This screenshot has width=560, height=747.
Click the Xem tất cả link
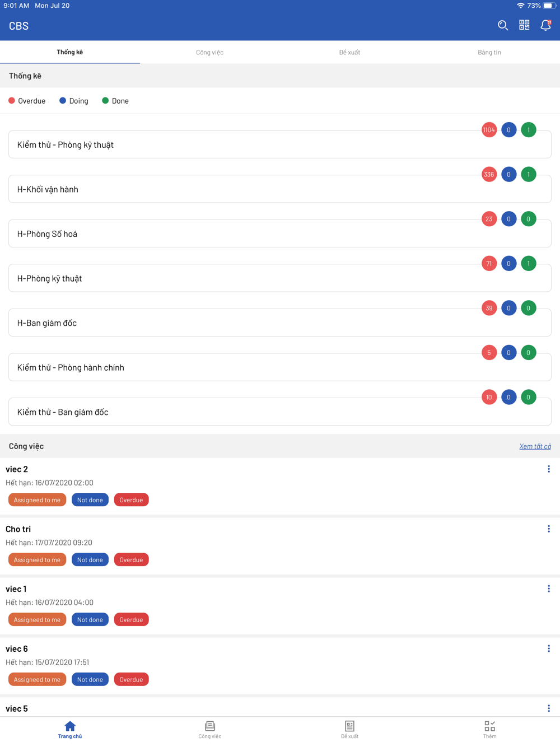pyautogui.click(x=535, y=446)
